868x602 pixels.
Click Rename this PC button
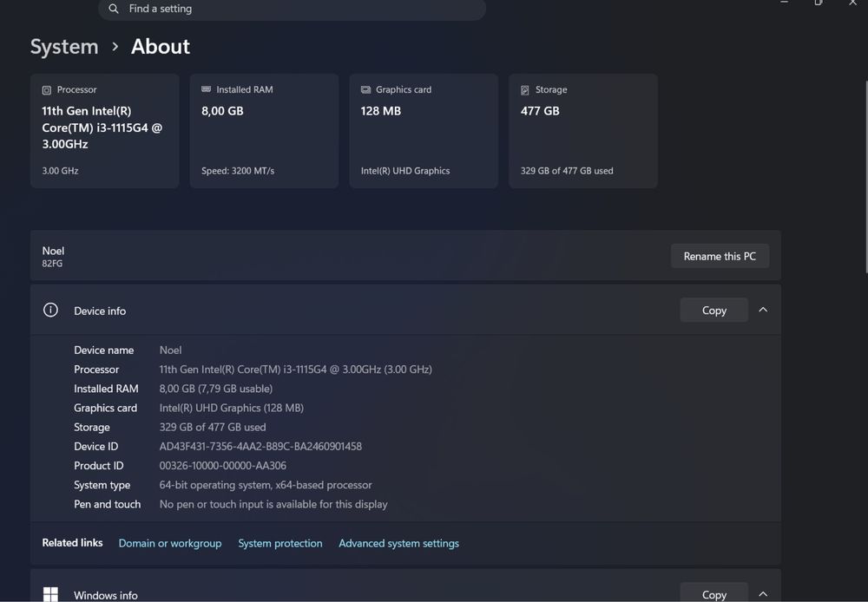click(720, 256)
